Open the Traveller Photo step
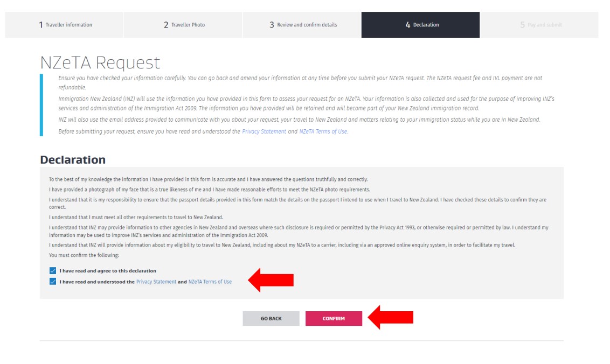 pyautogui.click(x=183, y=25)
